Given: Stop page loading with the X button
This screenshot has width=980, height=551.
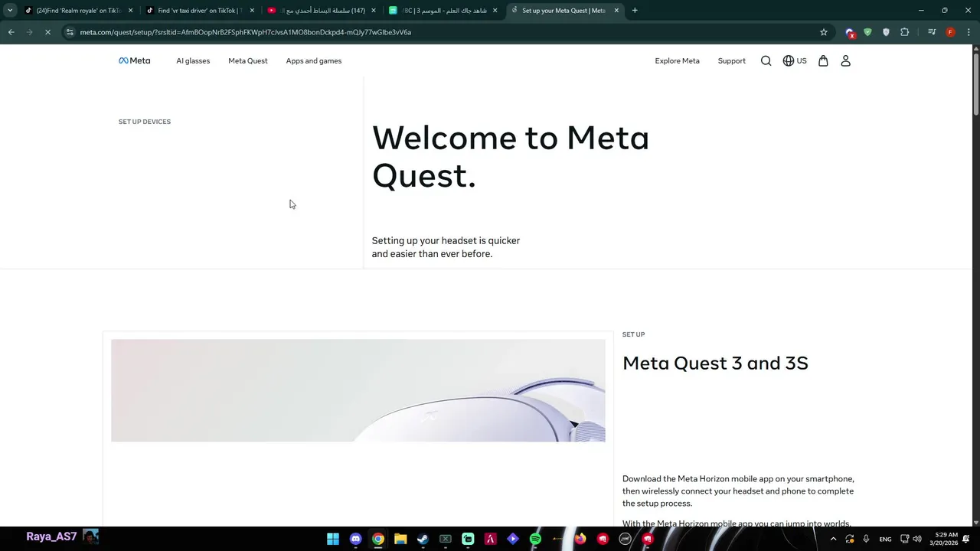Looking at the screenshot, I should [47, 32].
